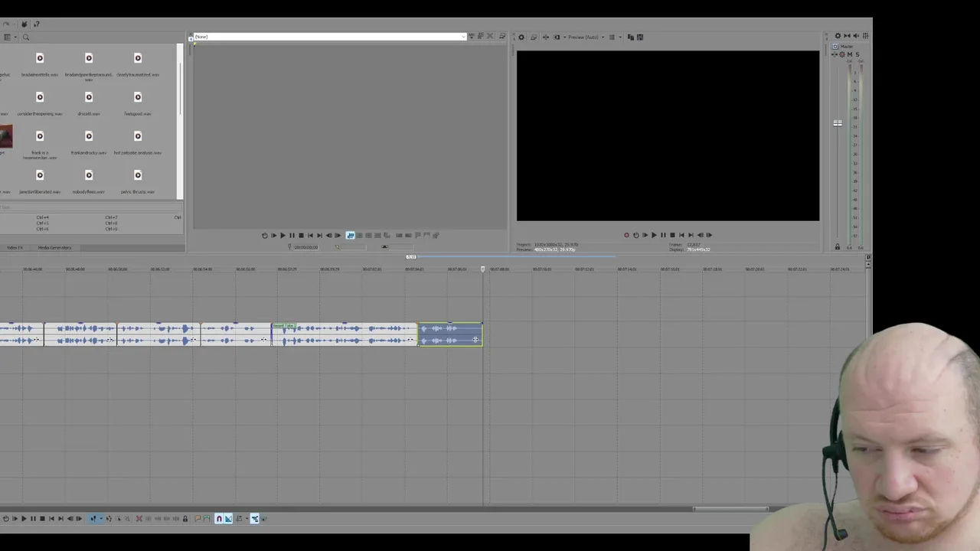
Task: Click the Master volume fader handle
Action: tap(838, 123)
